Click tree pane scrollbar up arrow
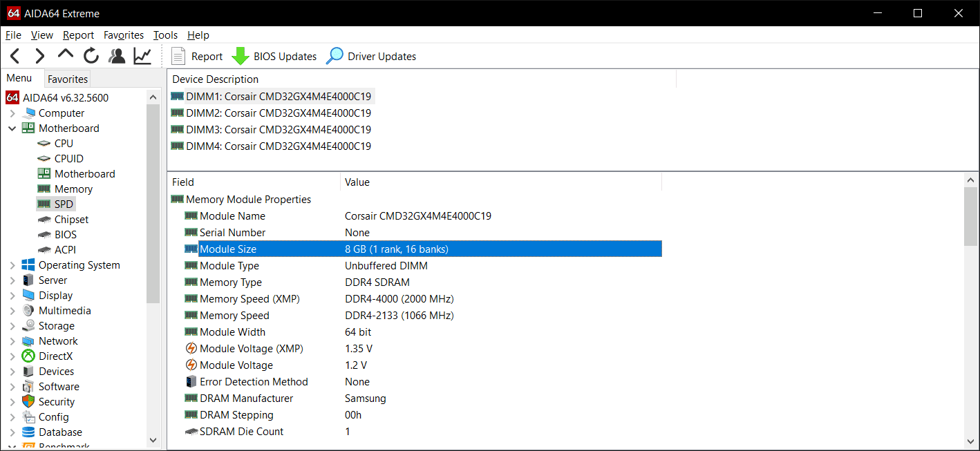Image resolution: width=980 pixels, height=451 pixels. tap(153, 97)
